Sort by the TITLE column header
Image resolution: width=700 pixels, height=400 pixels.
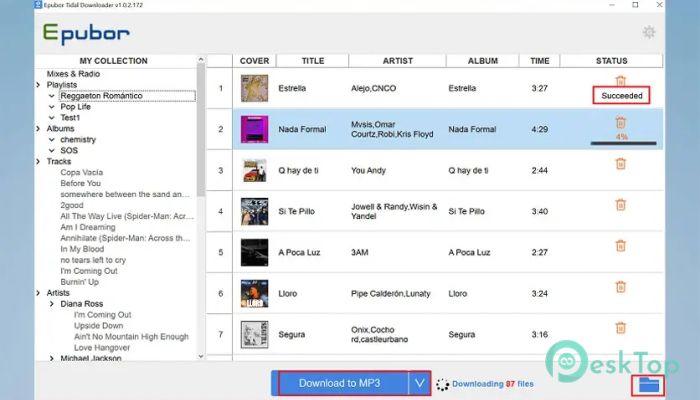[x=312, y=61]
